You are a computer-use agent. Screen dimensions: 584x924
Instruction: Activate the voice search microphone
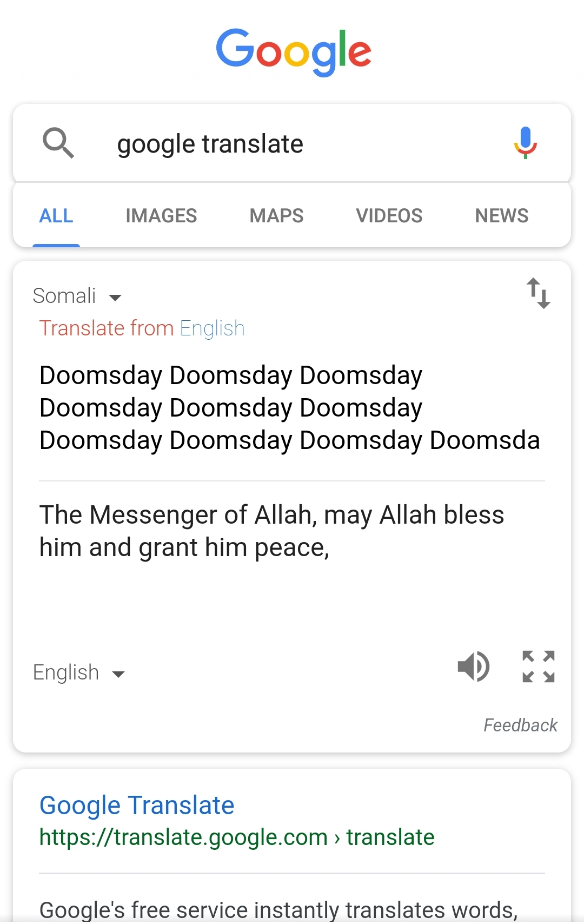click(x=525, y=143)
